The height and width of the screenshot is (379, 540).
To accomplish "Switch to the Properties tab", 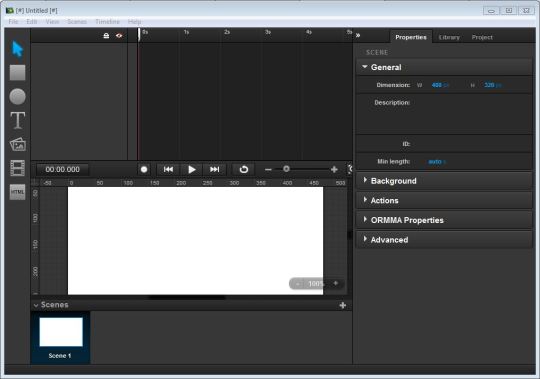I will 411,37.
